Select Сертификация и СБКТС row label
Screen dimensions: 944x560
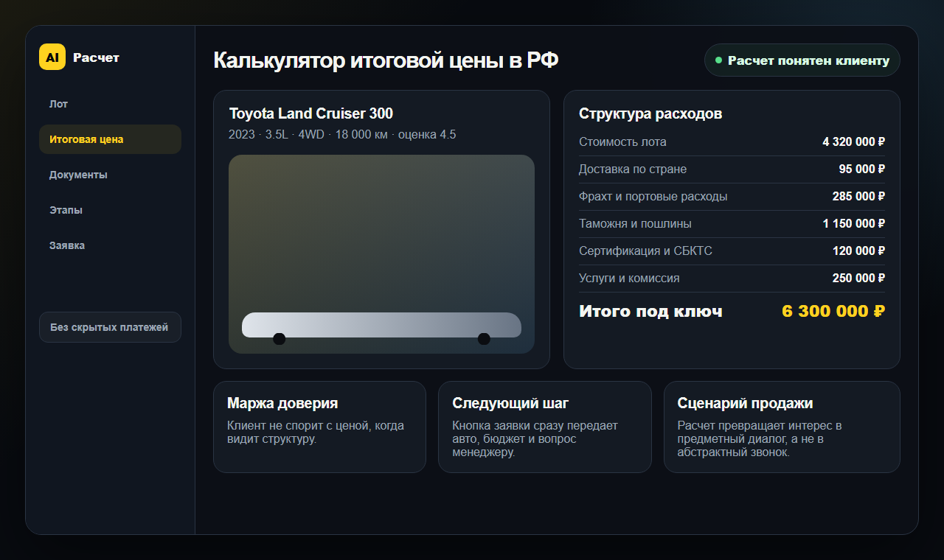pyautogui.click(x=645, y=251)
